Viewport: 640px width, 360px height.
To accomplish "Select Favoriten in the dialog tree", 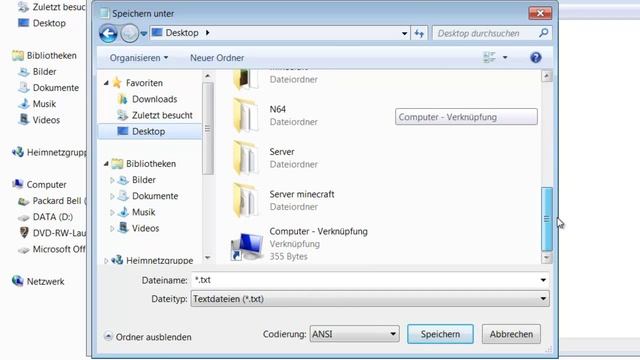I will pos(144,83).
